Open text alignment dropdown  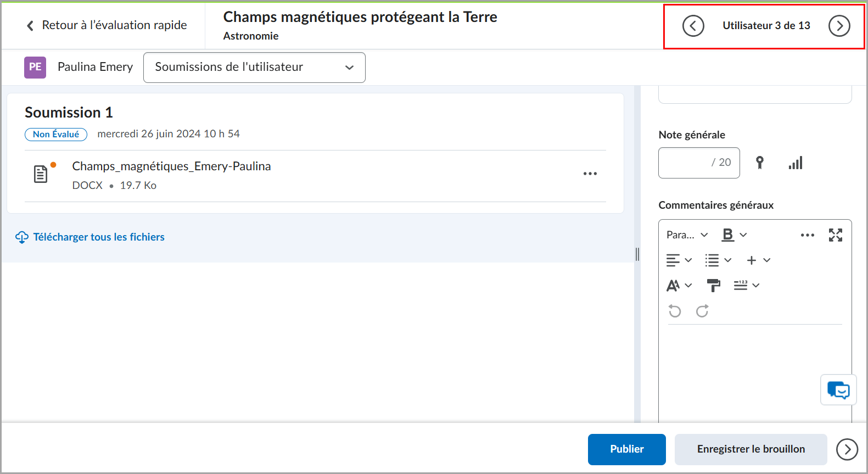click(679, 260)
